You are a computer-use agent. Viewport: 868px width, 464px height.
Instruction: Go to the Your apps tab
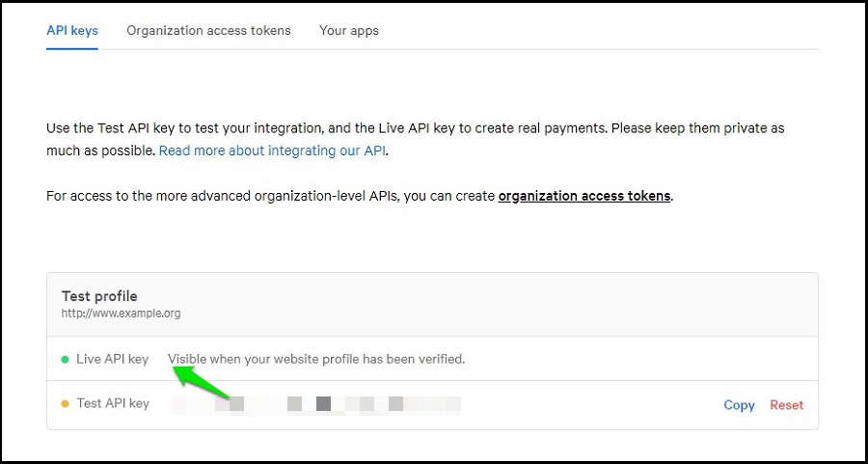349,31
